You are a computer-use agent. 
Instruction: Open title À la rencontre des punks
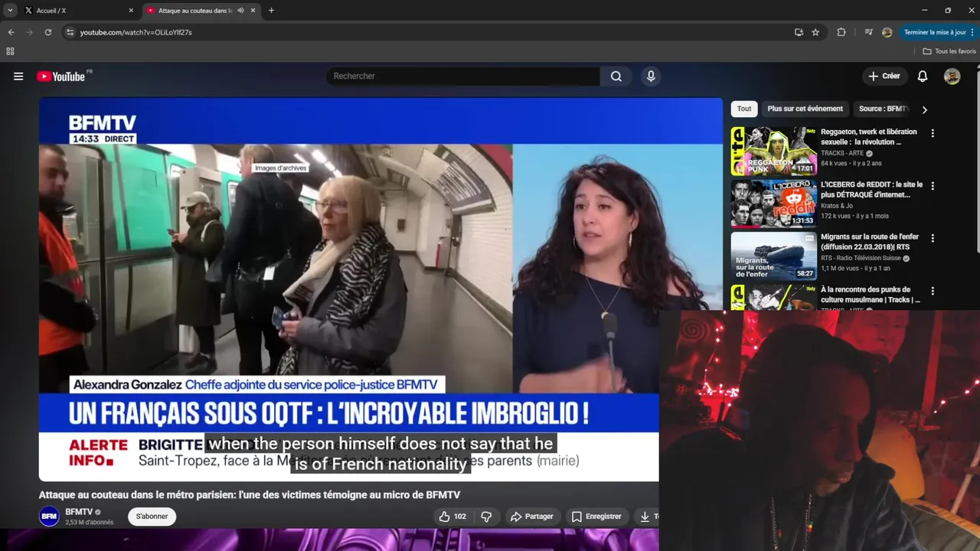pos(871,295)
